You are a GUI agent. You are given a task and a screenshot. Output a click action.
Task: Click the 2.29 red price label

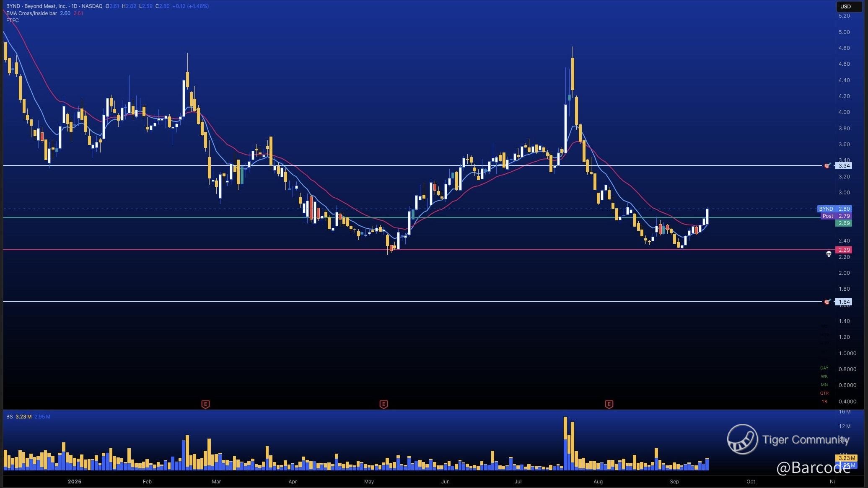[x=844, y=250]
